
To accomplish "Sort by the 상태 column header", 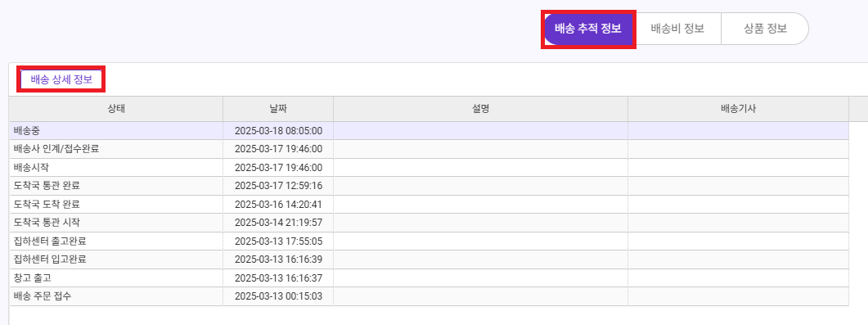I will click(x=116, y=109).
